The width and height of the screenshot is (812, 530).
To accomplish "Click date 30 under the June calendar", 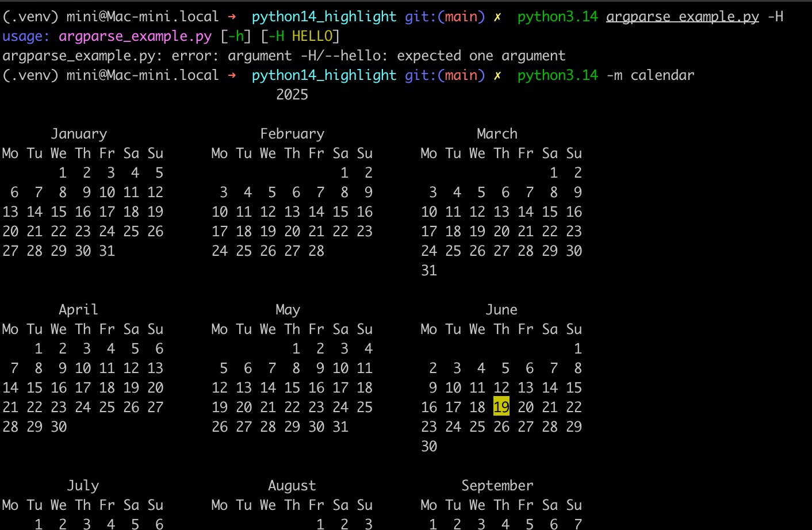I will pos(429,447).
